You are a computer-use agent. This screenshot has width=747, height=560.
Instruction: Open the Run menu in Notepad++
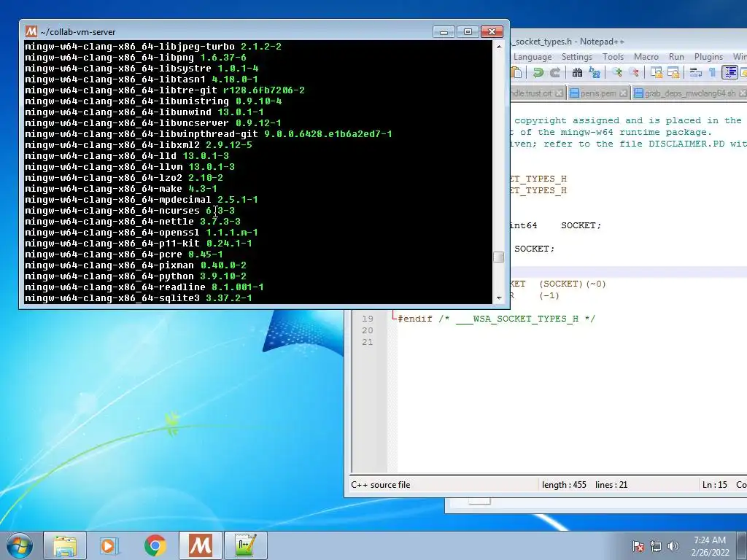tap(676, 57)
